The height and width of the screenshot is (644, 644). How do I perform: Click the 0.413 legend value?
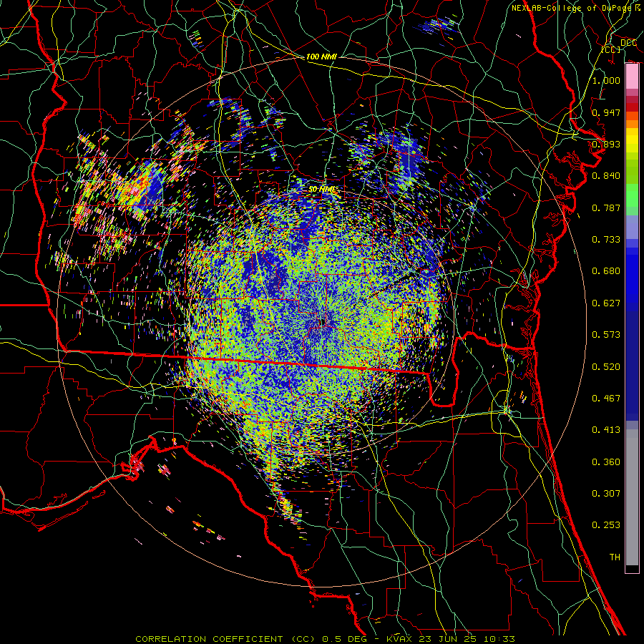[606, 430]
